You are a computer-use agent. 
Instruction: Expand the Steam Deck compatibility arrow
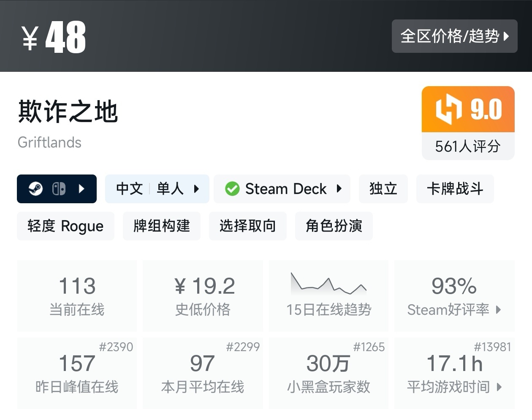point(339,188)
